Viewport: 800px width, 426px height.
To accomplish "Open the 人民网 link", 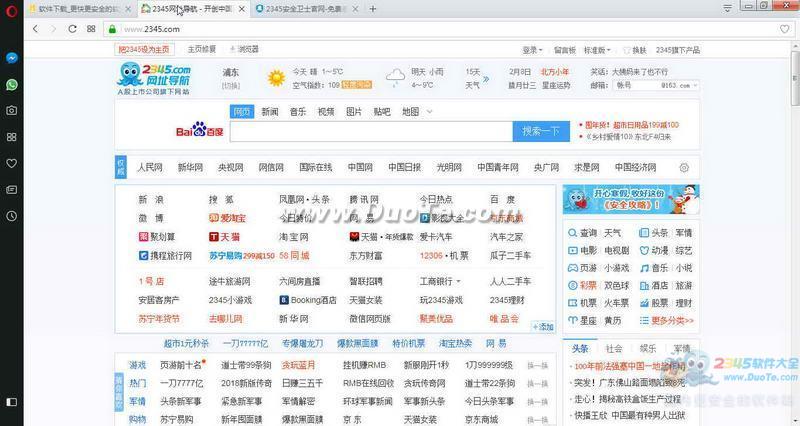I will [149, 167].
